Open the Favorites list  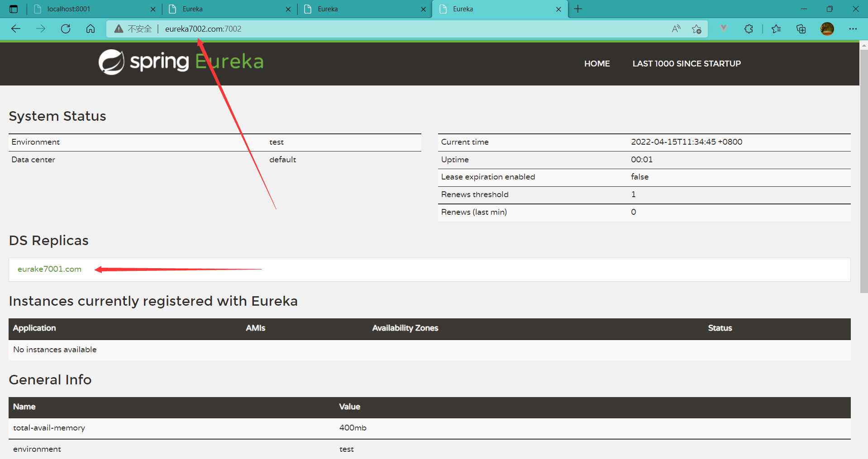[776, 29]
